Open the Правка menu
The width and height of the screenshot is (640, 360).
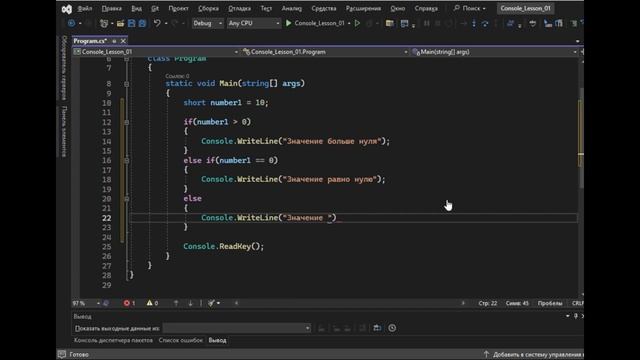[111, 8]
